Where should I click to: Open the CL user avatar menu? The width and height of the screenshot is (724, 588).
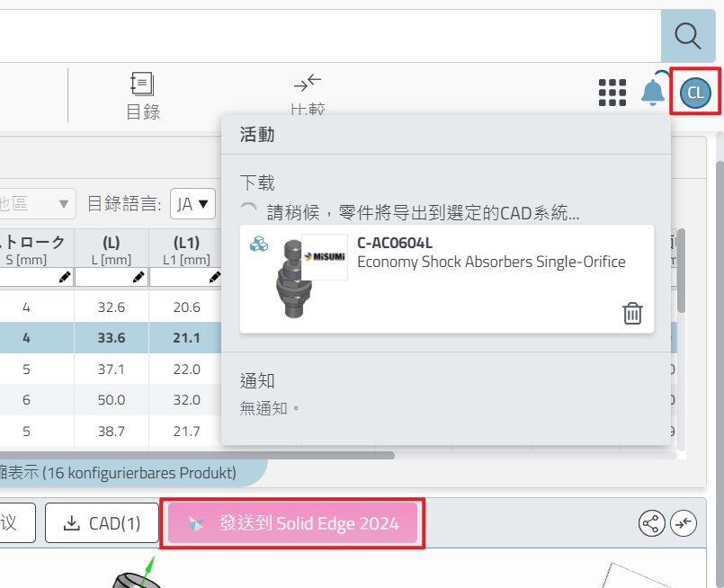click(x=695, y=93)
